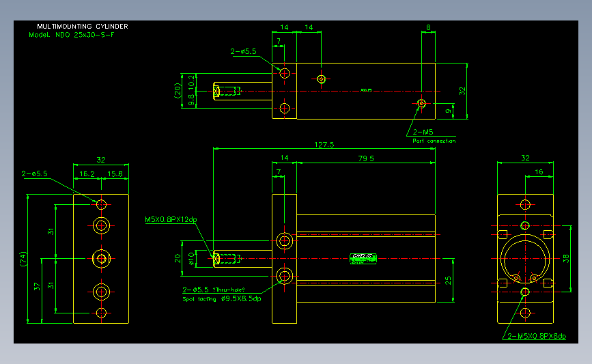Select the 25 vertical dimension
Image resolution: width=592 pixels, height=364 pixels.
448,280
